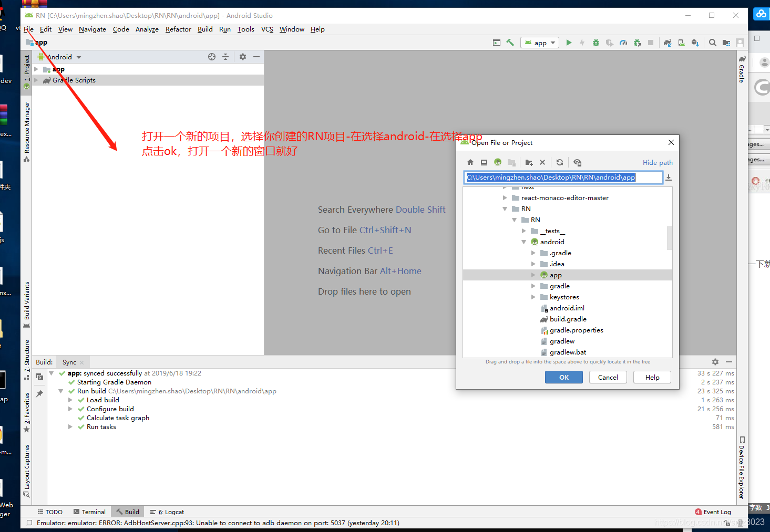Click Cancel in Open File dialog
Image resolution: width=770 pixels, height=532 pixels.
click(x=608, y=378)
